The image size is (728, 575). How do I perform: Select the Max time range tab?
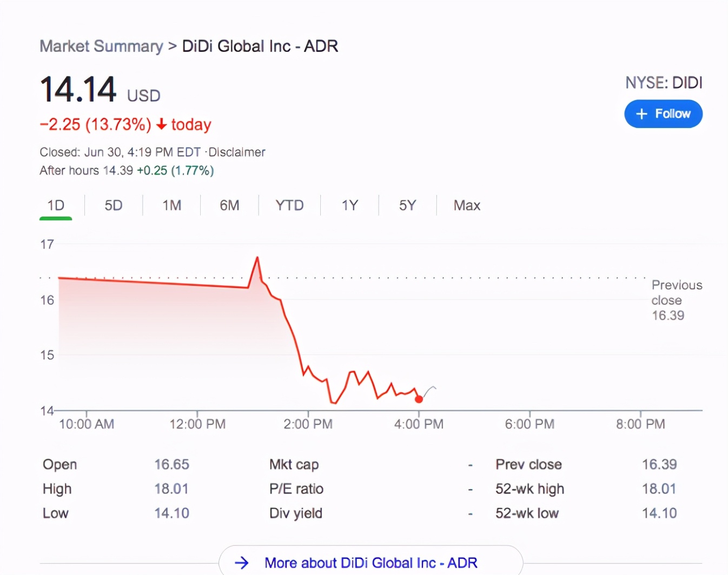click(467, 205)
